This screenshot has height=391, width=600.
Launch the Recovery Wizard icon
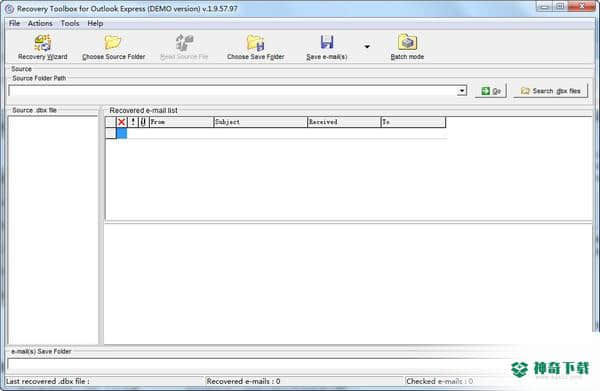pos(42,43)
